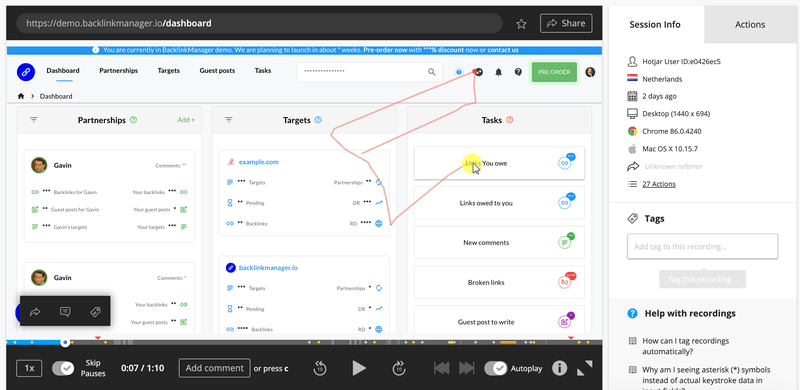Go to the previous recording
Screen dimensions: 800x390
[x=441, y=368]
